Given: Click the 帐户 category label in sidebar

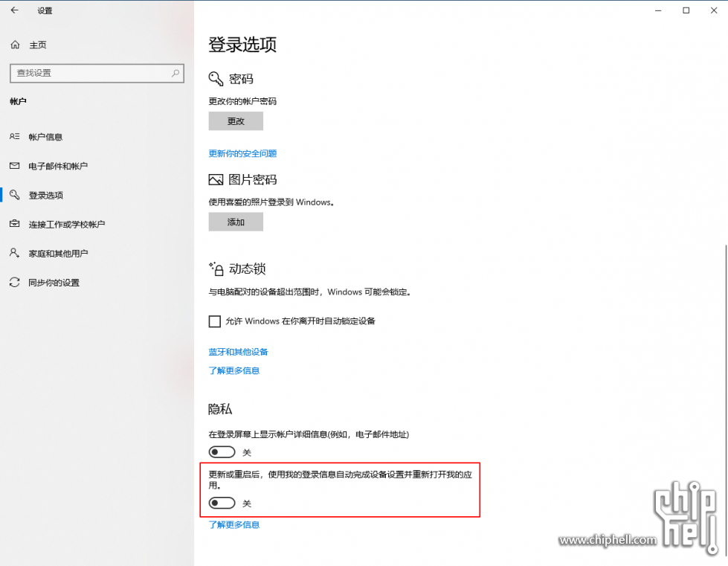Looking at the screenshot, I should [x=18, y=101].
